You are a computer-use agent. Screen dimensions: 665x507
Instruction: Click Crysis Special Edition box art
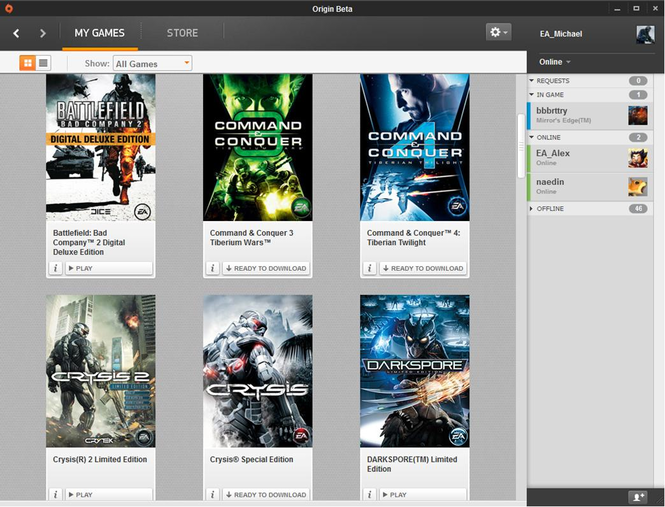coord(258,371)
